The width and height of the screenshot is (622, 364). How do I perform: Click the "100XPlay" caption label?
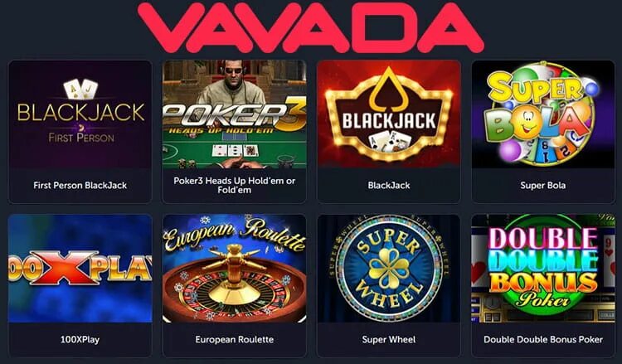(80, 339)
